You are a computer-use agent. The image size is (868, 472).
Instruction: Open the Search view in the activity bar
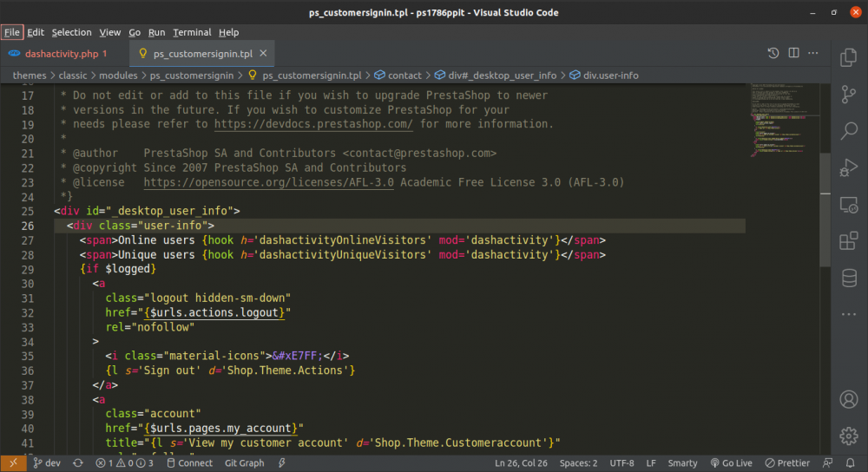(x=849, y=131)
